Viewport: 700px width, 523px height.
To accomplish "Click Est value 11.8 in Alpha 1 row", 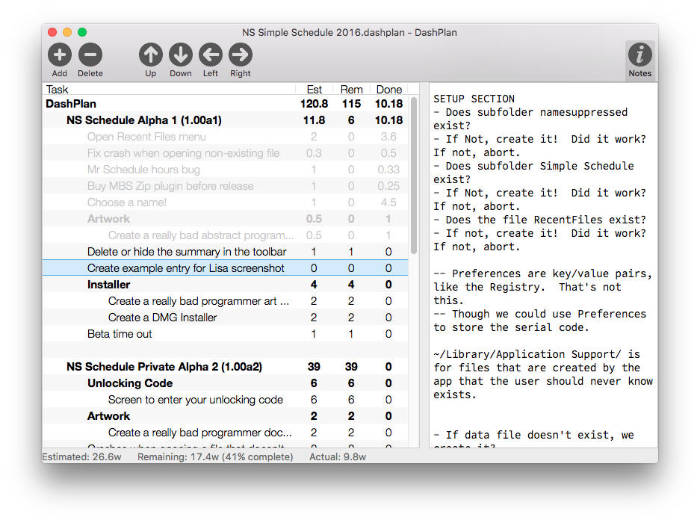I will 314,120.
